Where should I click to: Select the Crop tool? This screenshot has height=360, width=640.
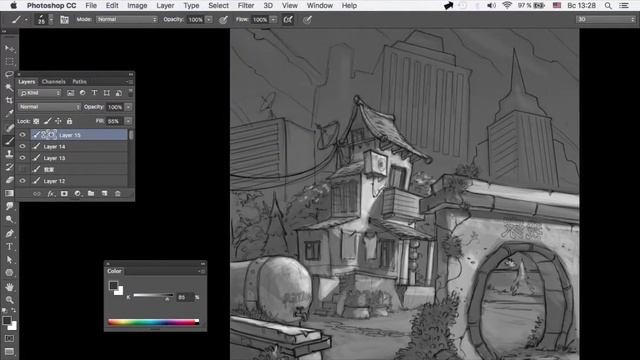click(x=9, y=100)
